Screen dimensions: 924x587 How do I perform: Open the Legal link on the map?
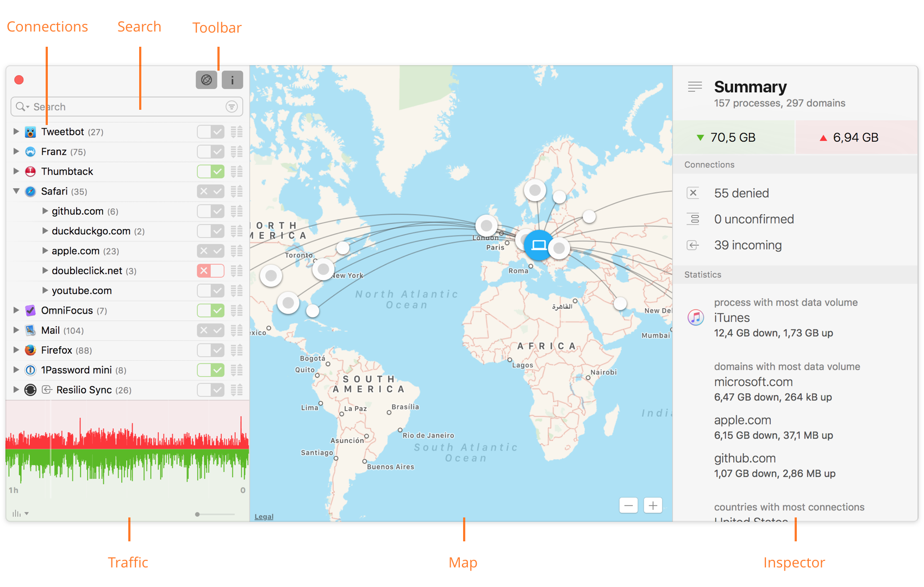[x=264, y=517]
